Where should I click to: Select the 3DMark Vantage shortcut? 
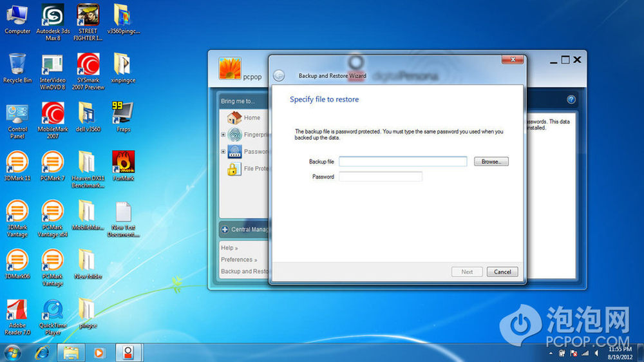[17, 219]
